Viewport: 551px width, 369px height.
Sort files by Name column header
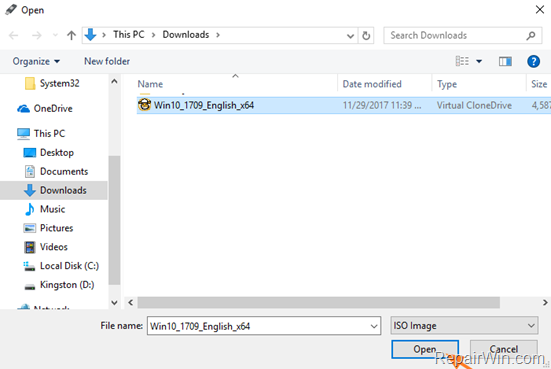(150, 84)
